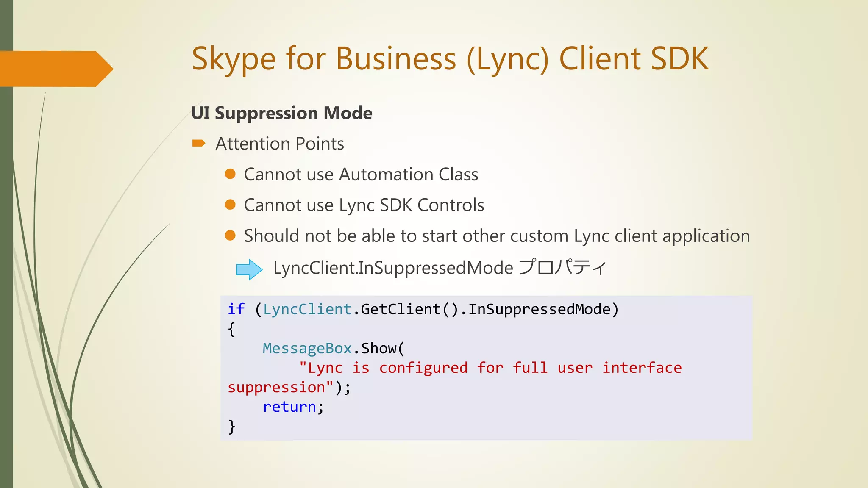Select the 'UI Suppression Mode' heading
Viewport: 868px width, 488px height.
[x=281, y=113]
